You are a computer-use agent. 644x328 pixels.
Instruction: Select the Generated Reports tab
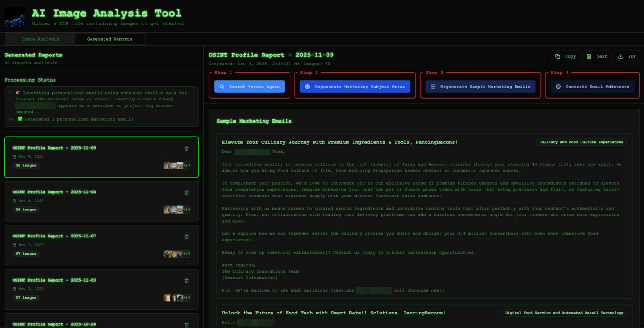point(109,39)
